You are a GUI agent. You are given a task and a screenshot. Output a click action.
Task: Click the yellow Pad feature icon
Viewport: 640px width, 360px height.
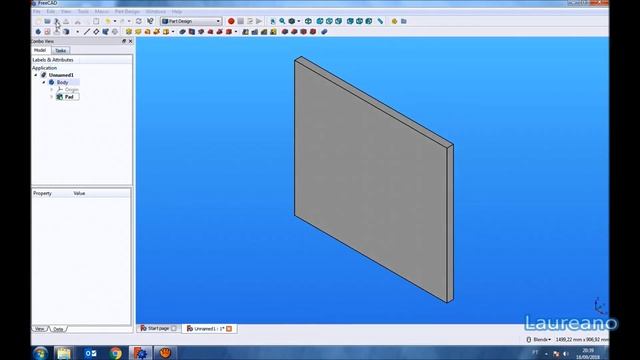pyautogui.click(x=129, y=32)
